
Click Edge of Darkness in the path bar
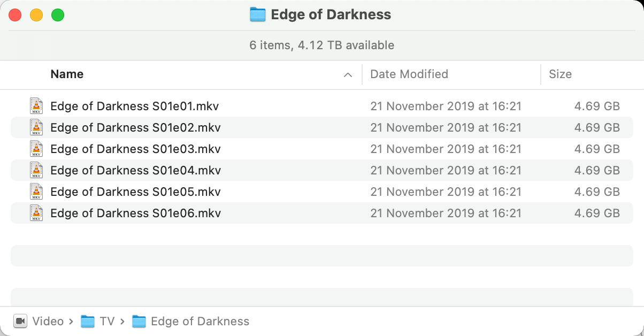pyautogui.click(x=200, y=321)
